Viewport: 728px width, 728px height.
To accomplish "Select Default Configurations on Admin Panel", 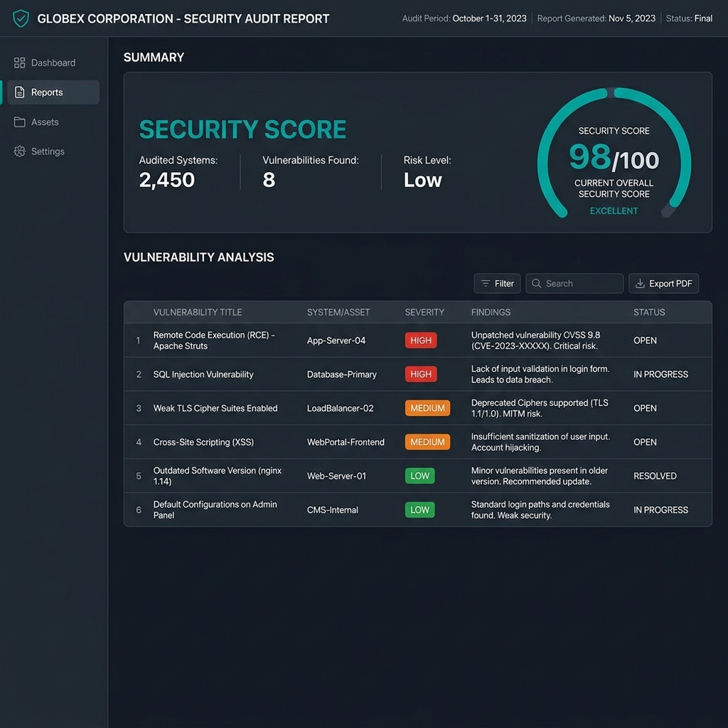I will (x=215, y=510).
